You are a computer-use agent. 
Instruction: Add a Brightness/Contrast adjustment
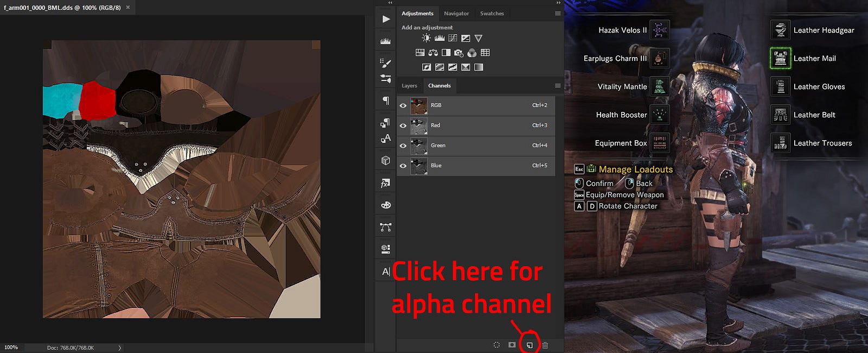tap(426, 38)
